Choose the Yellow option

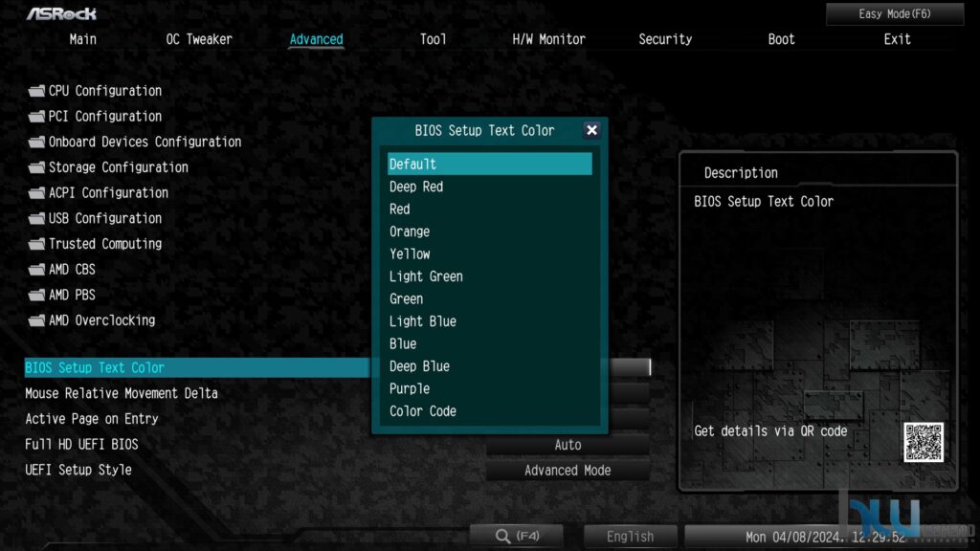click(x=489, y=253)
